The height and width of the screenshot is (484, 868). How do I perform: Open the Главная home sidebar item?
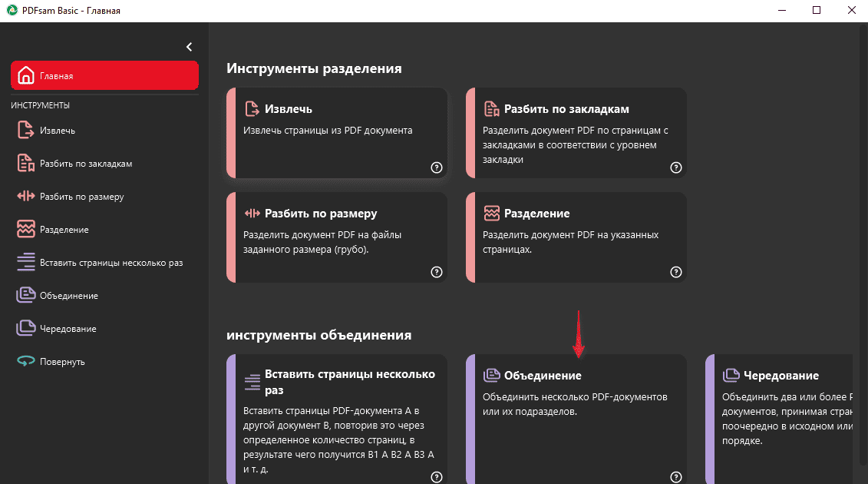(104, 76)
